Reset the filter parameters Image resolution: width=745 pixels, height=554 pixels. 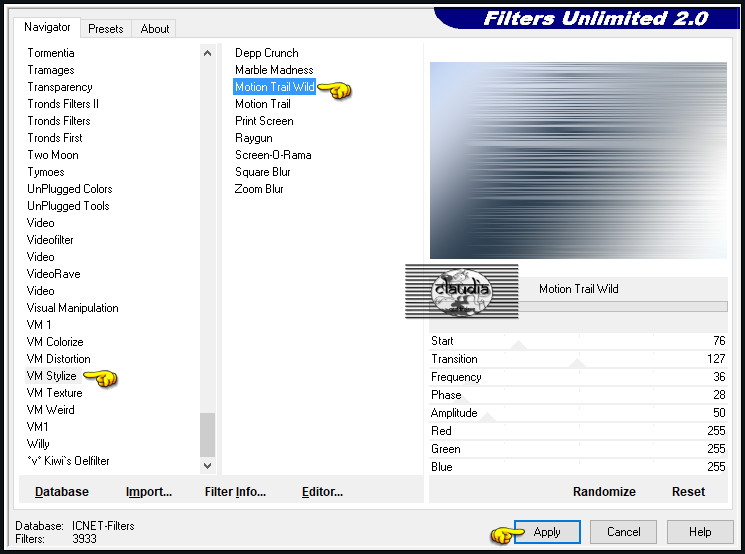pos(688,492)
